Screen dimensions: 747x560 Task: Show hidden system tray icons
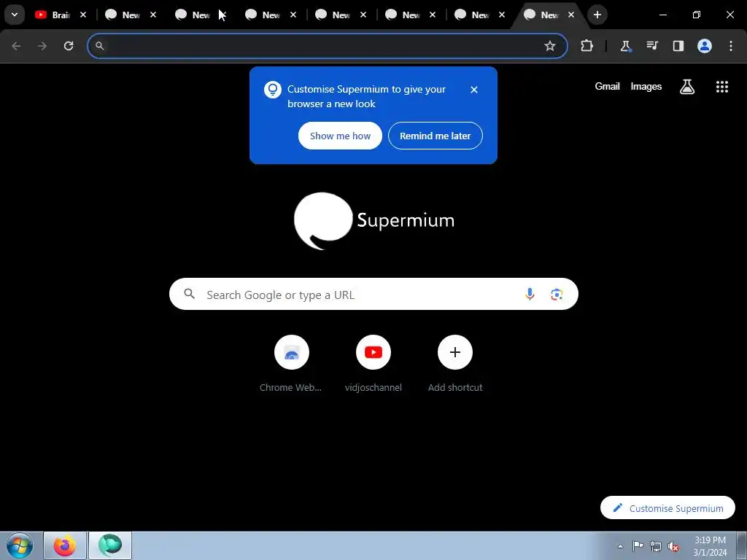(x=620, y=546)
